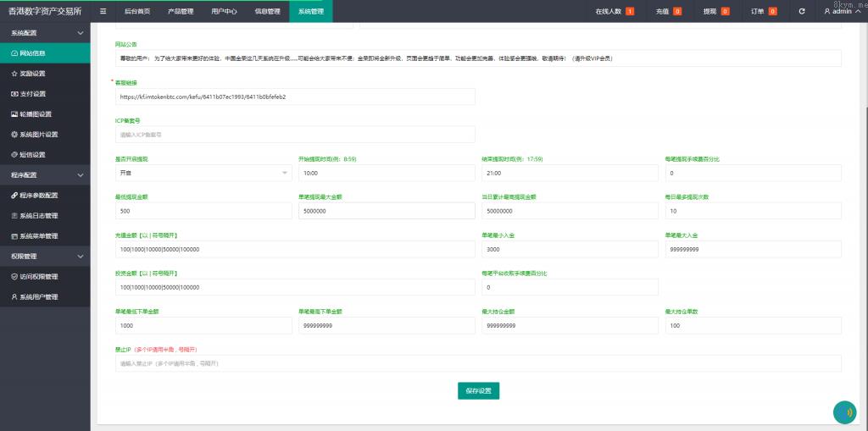Open 奖励设置 in the sidebar

click(33, 74)
